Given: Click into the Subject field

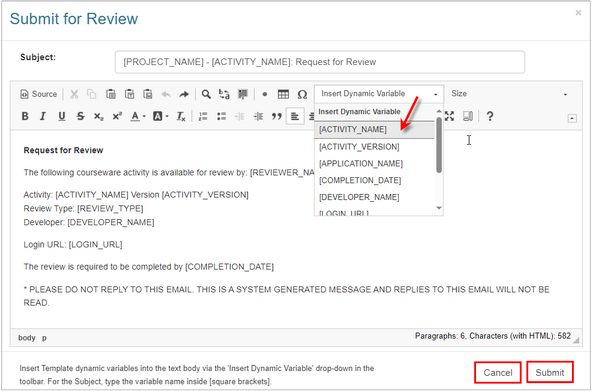Looking at the screenshot, I should click(320, 62).
